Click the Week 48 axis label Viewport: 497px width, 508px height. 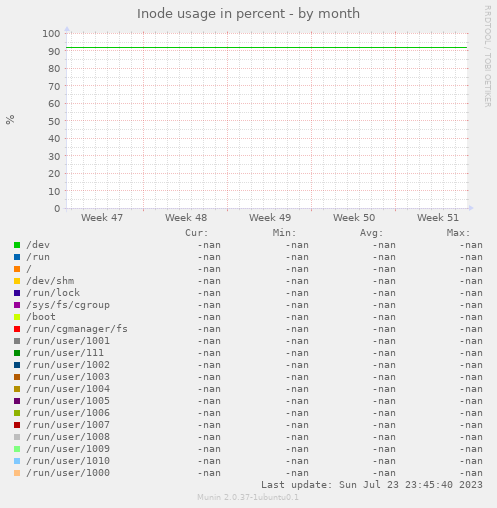186,218
